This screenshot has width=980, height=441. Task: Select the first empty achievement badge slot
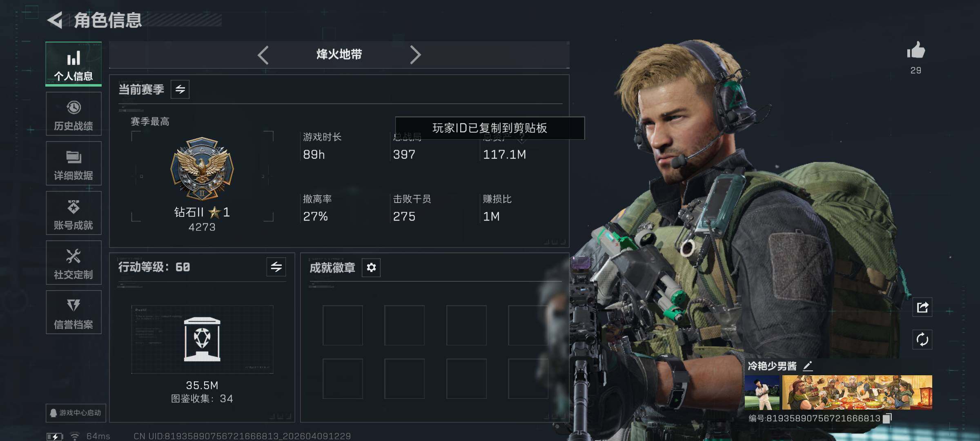click(343, 325)
